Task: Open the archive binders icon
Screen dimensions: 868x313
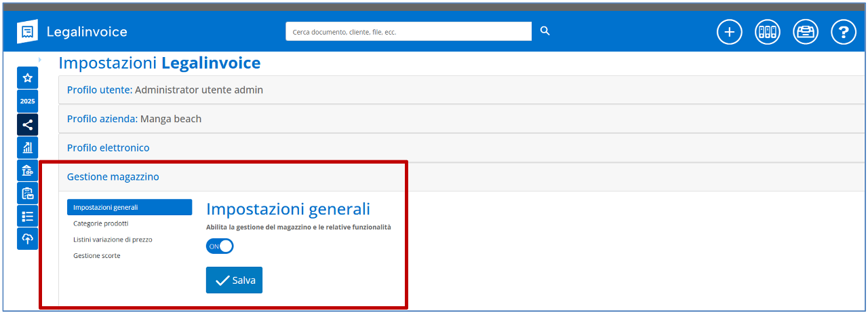Action: pyautogui.click(x=768, y=32)
